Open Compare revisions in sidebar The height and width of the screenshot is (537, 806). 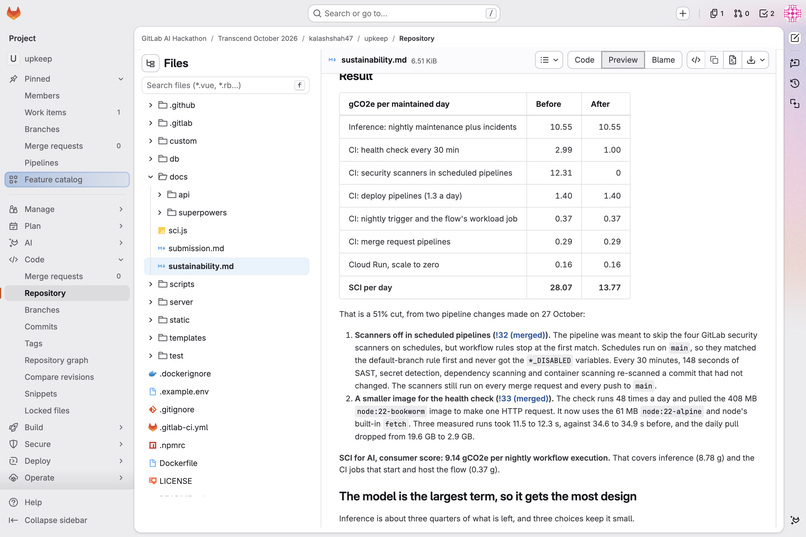pos(67,377)
